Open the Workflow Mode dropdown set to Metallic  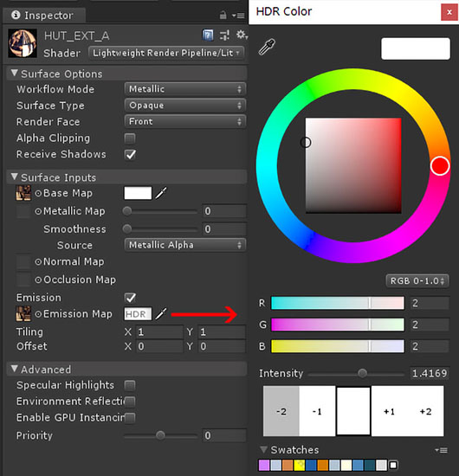pyautogui.click(x=185, y=89)
